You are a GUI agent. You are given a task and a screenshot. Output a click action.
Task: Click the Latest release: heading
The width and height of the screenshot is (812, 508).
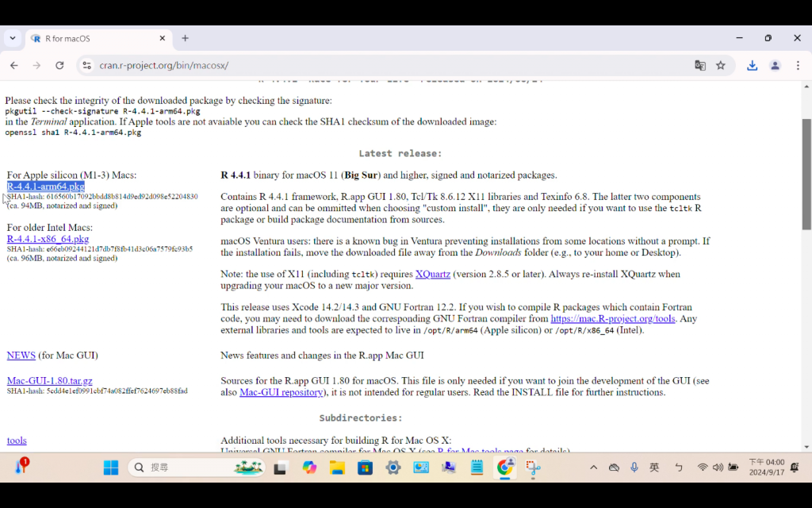[x=400, y=153]
